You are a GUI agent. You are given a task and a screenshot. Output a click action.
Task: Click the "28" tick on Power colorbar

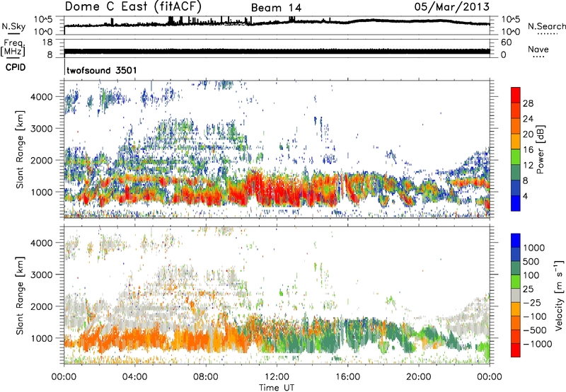pyautogui.click(x=528, y=103)
